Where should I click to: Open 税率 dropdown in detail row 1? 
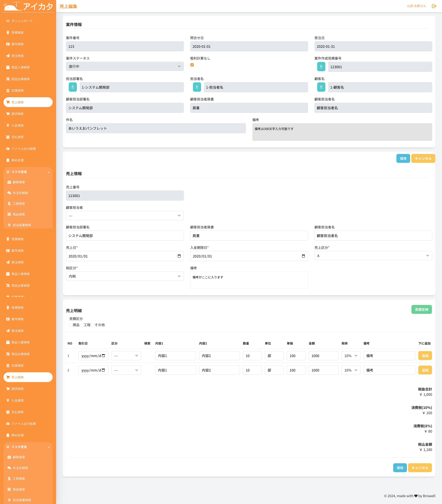click(x=351, y=356)
